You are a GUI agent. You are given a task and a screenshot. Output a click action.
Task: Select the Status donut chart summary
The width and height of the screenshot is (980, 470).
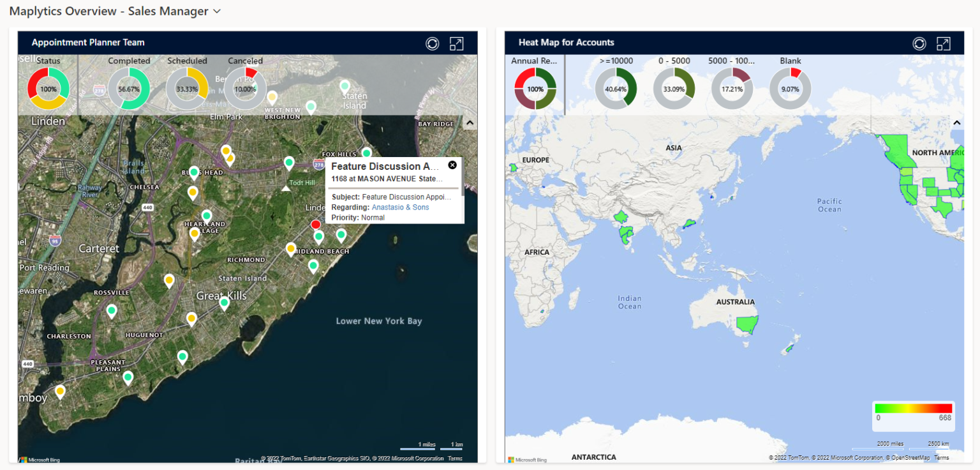pyautogui.click(x=48, y=88)
